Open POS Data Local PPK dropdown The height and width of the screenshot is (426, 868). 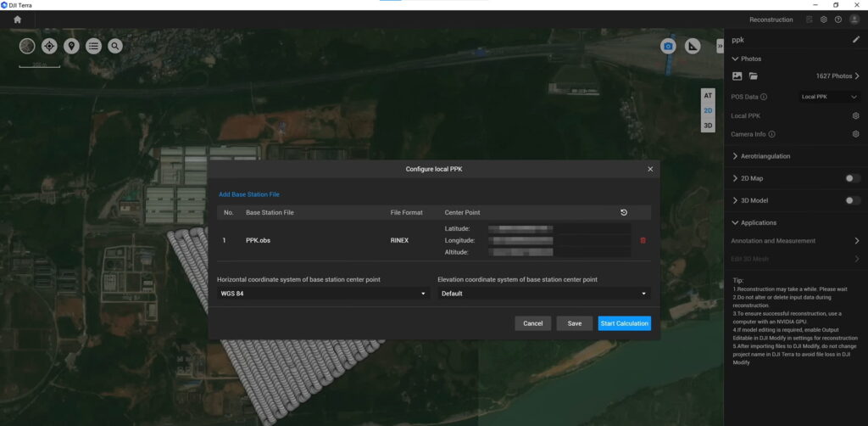829,97
